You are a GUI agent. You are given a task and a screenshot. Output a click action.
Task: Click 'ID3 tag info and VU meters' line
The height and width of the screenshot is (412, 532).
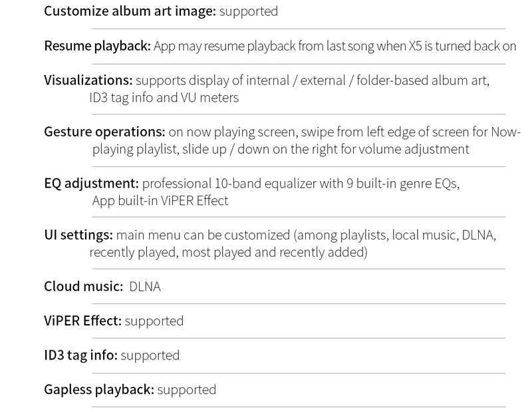(164, 98)
